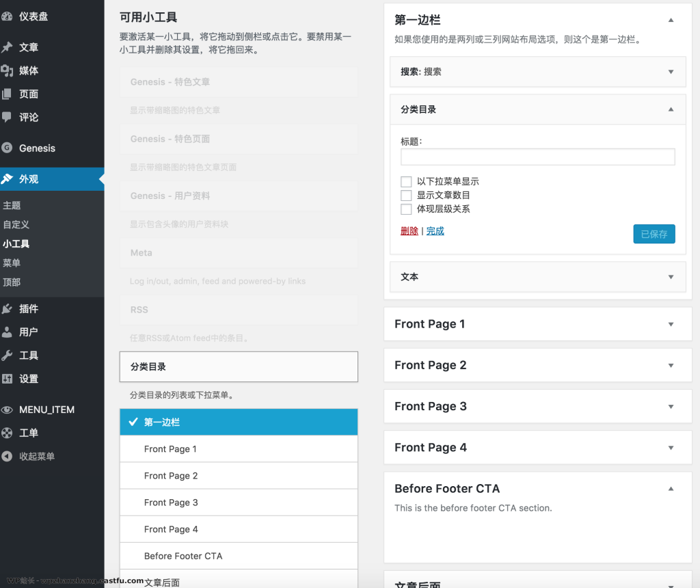Viewport: 700px width, 588px height.
Task: Click the Settings (设置) sliders icon
Action: coord(7,379)
